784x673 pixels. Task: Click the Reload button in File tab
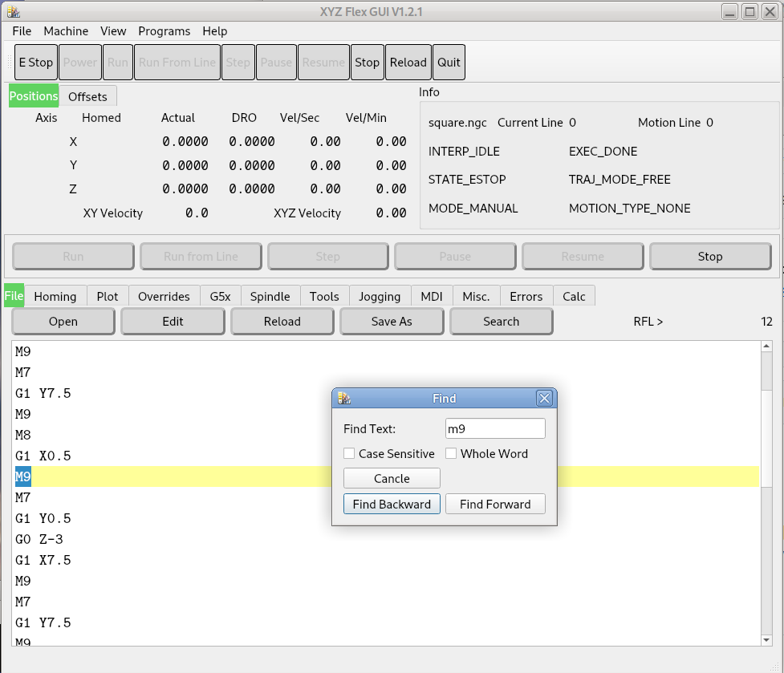point(282,322)
